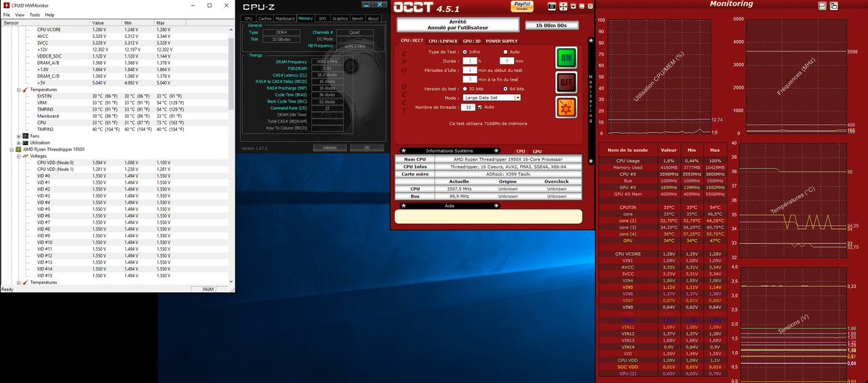
Task: Click the green ON button in OCCT
Action: tap(566, 58)
